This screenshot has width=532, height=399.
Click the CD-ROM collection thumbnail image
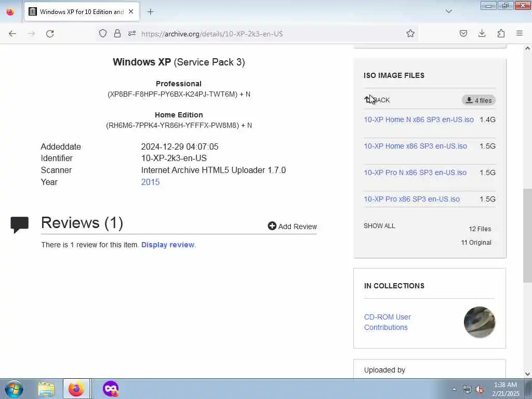tap(480, 322)
